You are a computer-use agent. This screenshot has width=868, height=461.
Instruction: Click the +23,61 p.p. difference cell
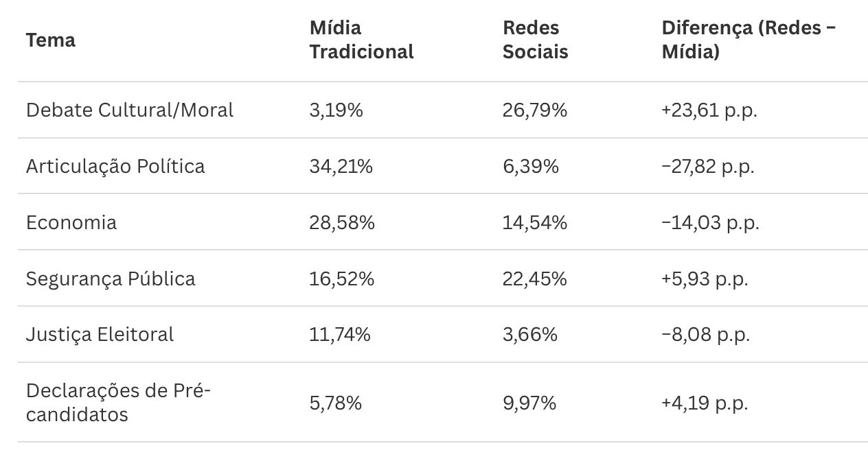coord(709,110)
